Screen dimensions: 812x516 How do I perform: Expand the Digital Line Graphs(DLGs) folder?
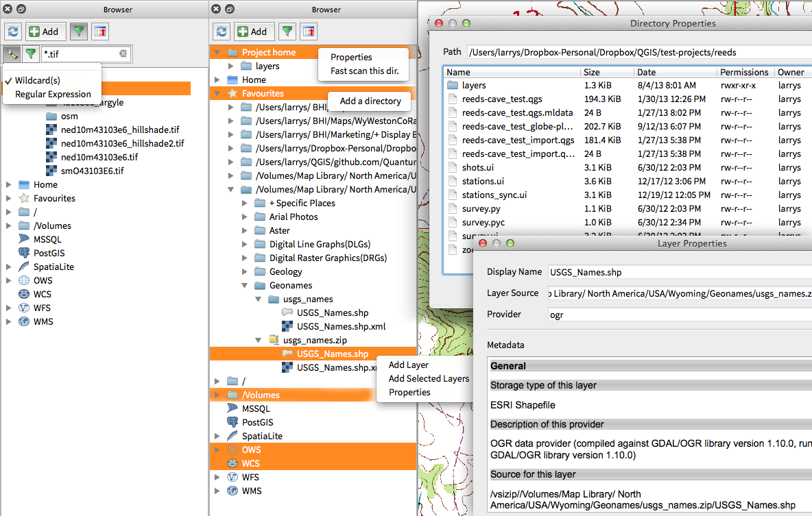click(x=245, y=245)
